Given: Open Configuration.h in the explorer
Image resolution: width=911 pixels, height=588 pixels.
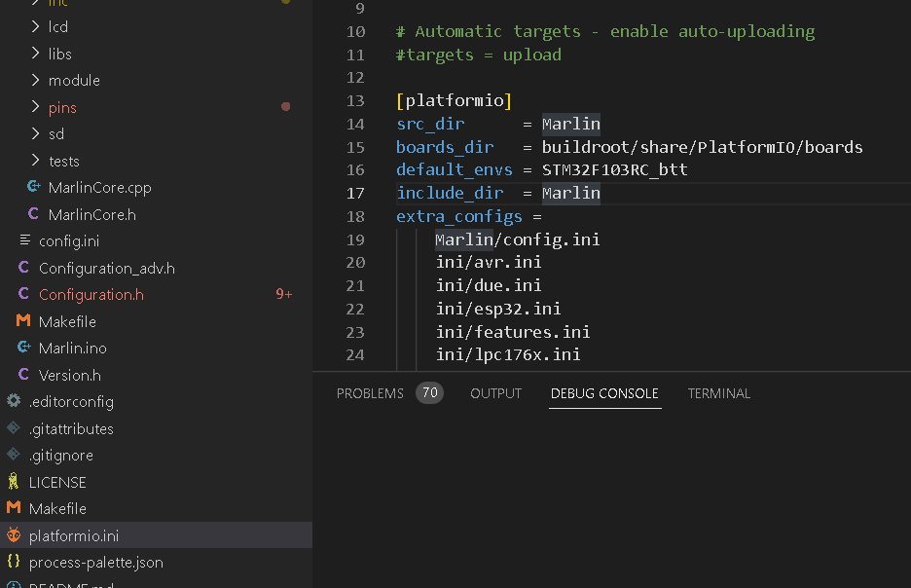Looking at the screenshot, I should tap(91, 294).
